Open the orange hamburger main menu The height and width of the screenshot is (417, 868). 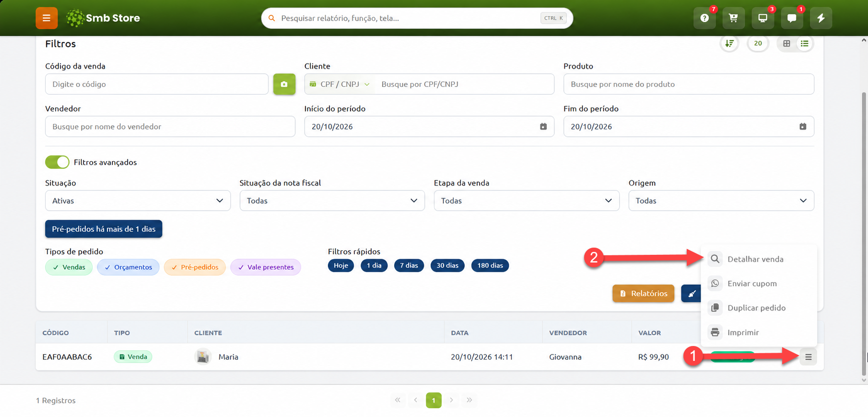pos(47,18)
